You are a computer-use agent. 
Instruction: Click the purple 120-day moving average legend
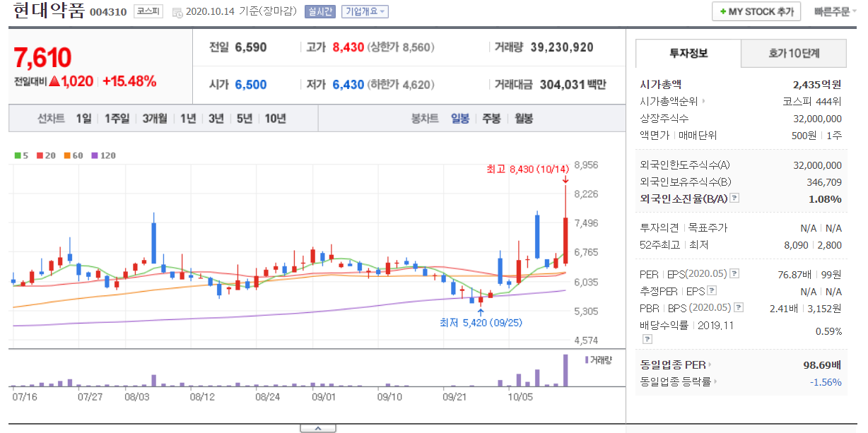[x=103, y=155]
